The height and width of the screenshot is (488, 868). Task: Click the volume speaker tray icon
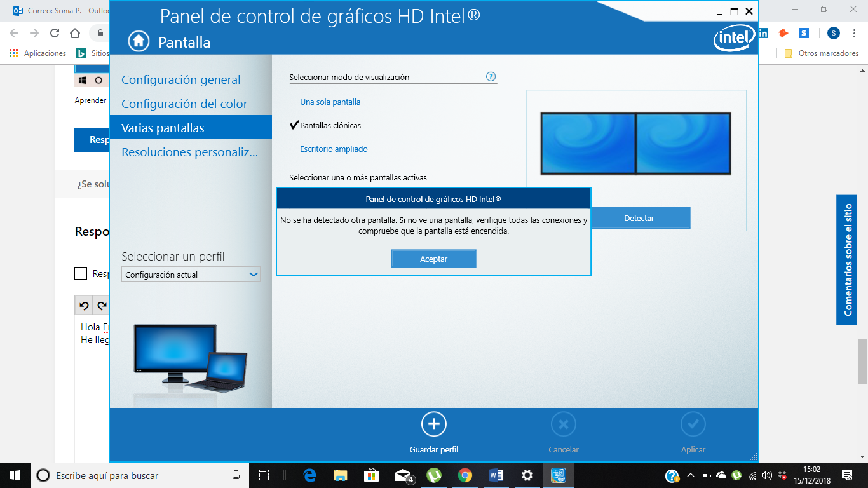point(767,475)
